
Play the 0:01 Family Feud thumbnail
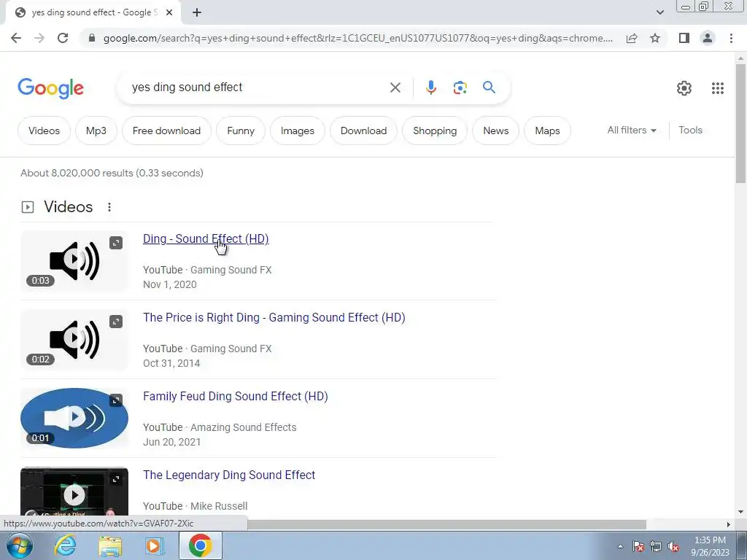(74, 418)
